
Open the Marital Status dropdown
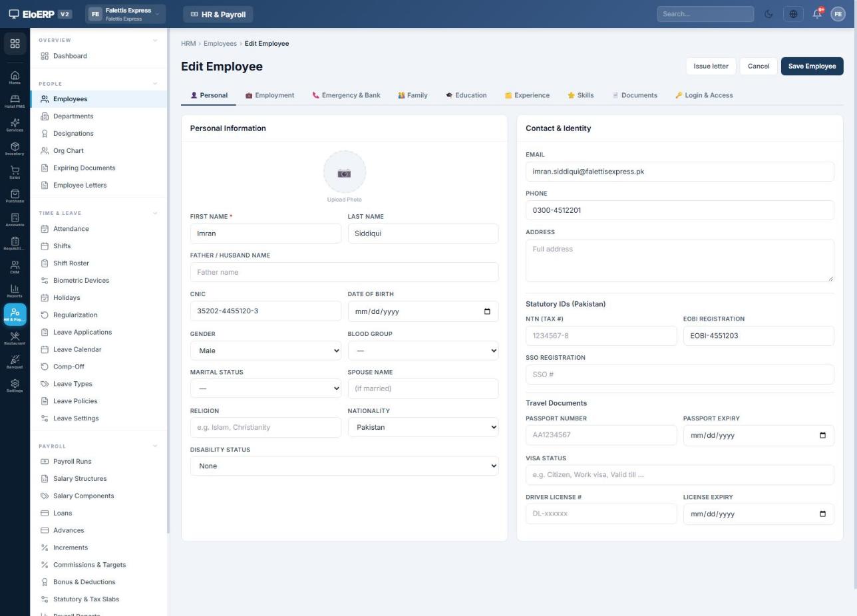[265, 388]
